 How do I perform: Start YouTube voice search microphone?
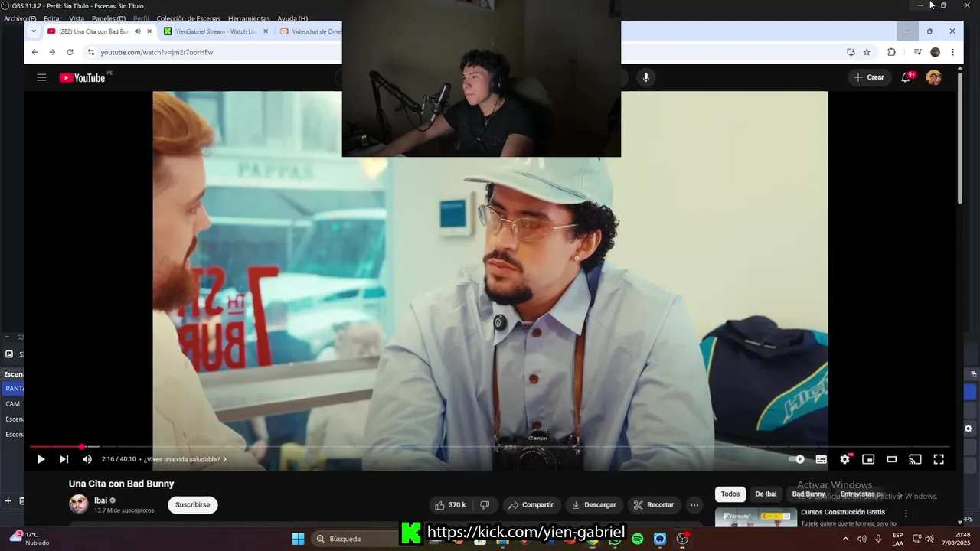click(646, 77)
